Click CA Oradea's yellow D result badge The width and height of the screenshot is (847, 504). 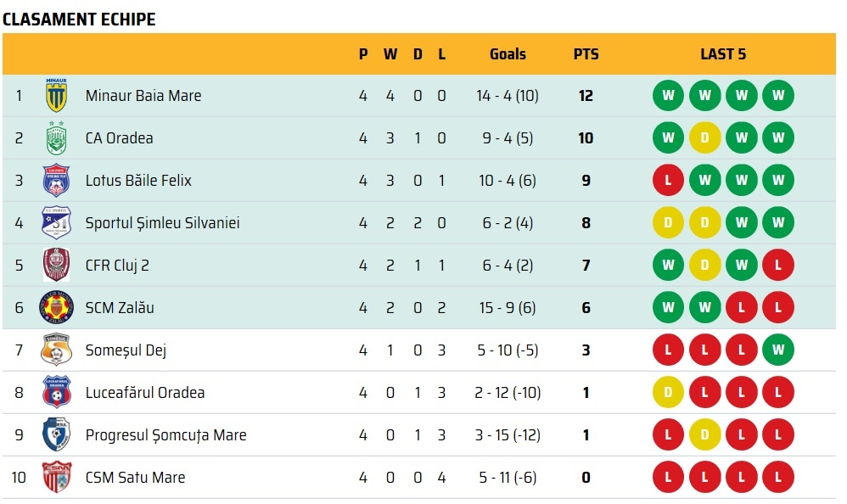pyautogui.click(x=704, y=138)
